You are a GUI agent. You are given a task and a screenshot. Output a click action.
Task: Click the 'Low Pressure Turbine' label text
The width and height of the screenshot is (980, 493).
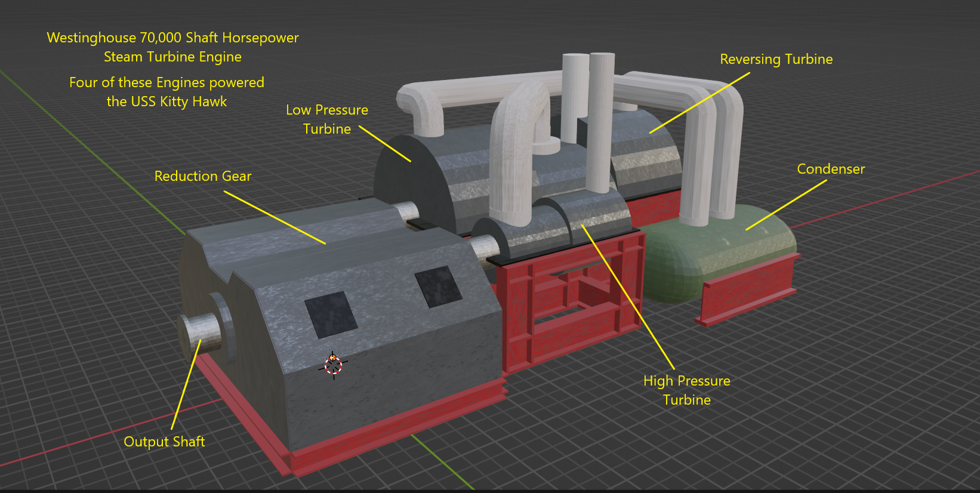pyautogui.click(x=327, y=119)
